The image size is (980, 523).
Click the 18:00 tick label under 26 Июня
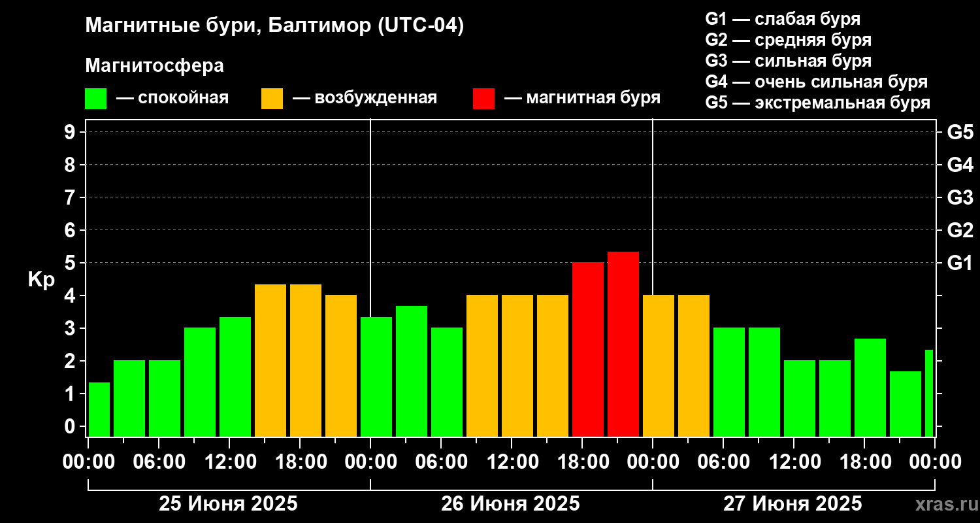point(582,462)
